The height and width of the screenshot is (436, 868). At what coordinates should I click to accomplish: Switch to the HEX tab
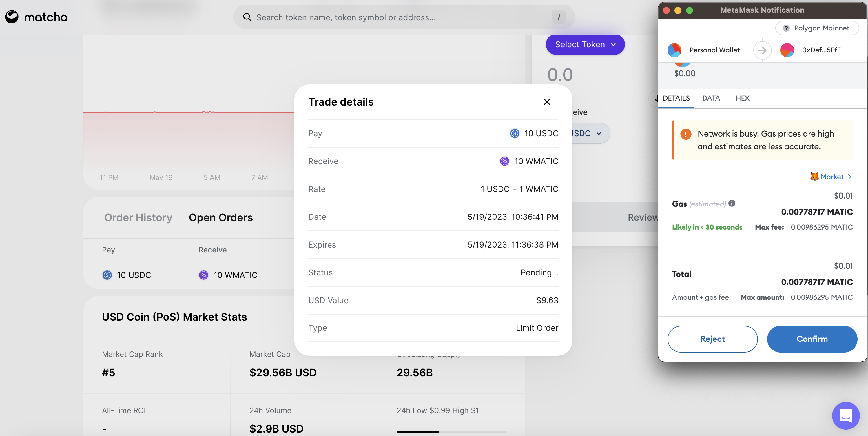(x=742, y=98)
